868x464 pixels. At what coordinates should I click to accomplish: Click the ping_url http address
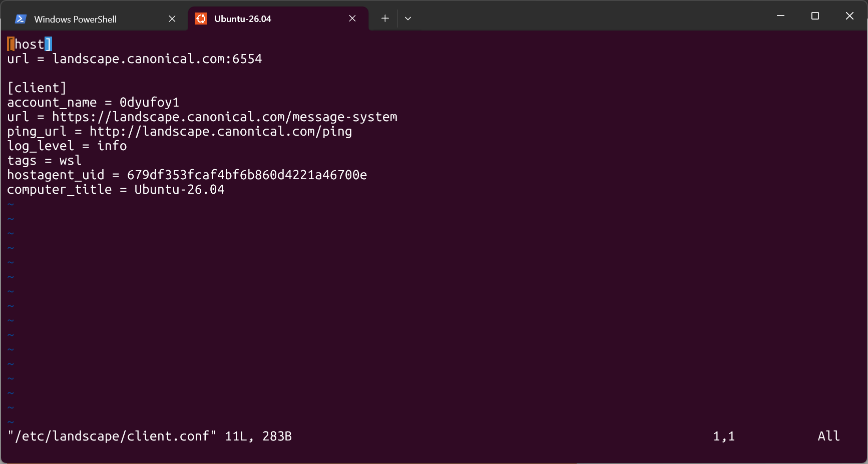[x=221, y=131]
